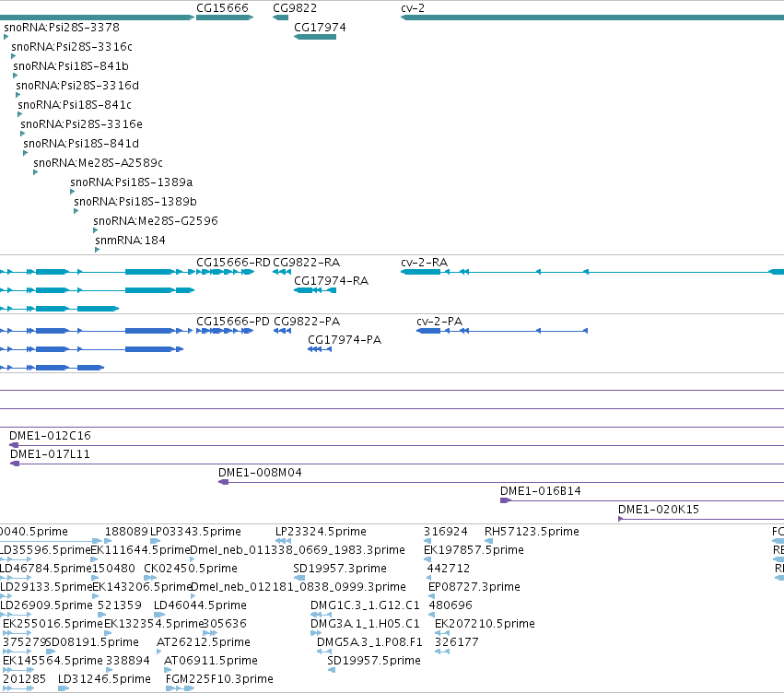The width and height of the screenshot is (784, 693).
Task: Click snoRNA:Psi28S-3316c label
Action: click(x=72, y=47)
